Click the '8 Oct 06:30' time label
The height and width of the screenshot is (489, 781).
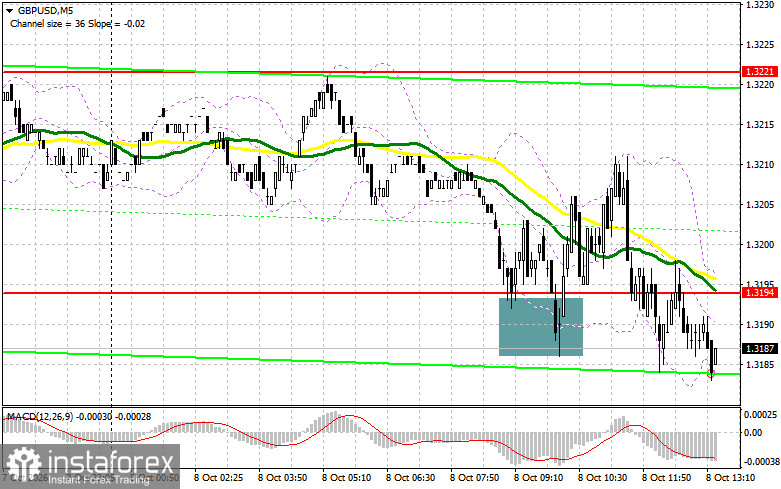point(410,478)
